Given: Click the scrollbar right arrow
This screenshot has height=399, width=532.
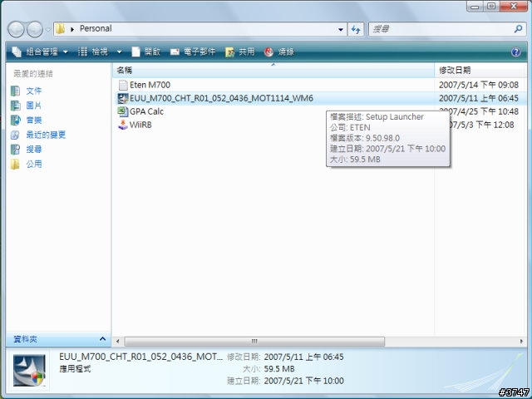Looking at the screenshot, I should click(521, 341).
